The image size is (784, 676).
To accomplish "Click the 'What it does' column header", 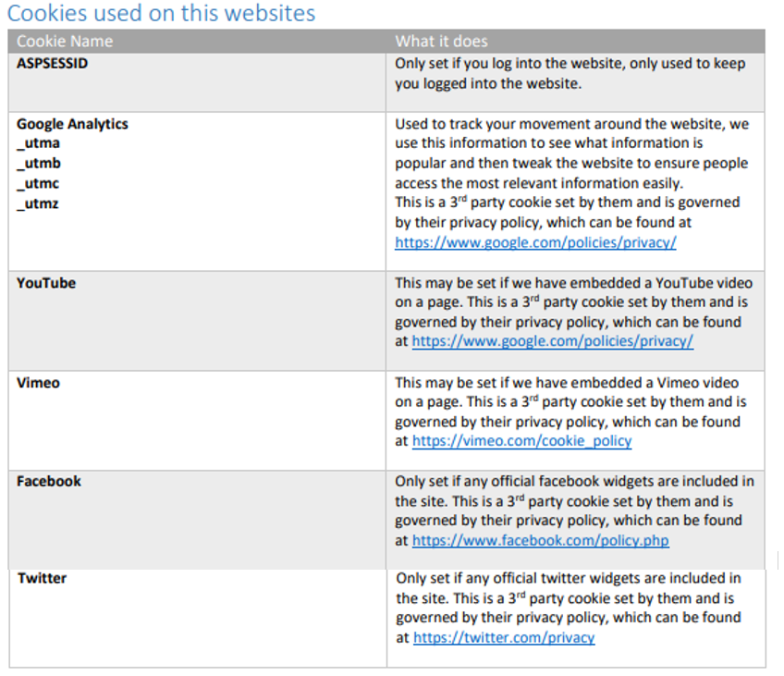I will [442, 41].
